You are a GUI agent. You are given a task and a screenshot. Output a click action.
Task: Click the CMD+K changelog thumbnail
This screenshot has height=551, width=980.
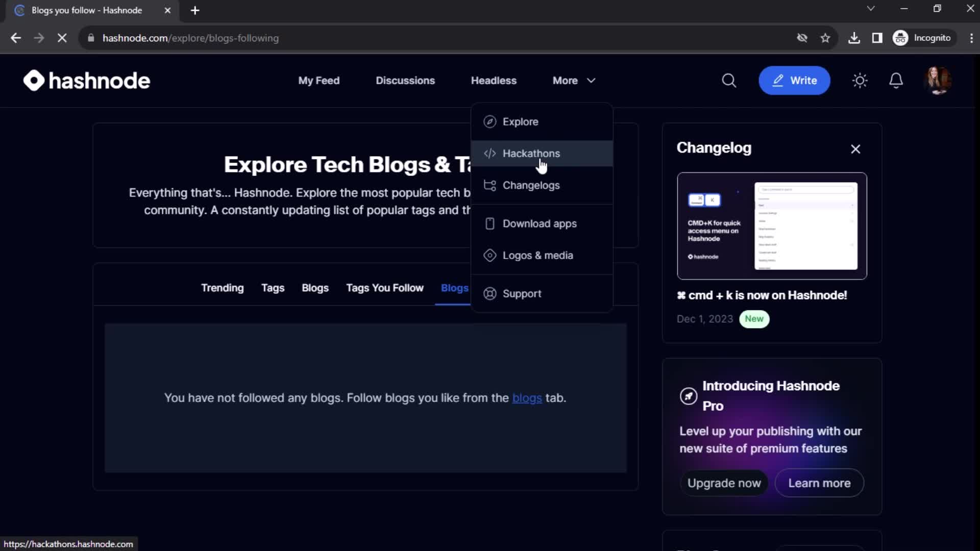pyautogui.click(x=772, y=226)
